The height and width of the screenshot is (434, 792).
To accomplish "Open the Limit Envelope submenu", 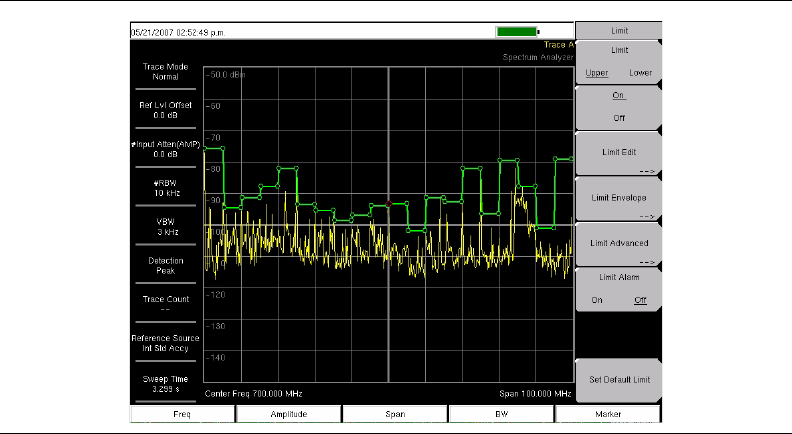I will (x=619, y=199).
